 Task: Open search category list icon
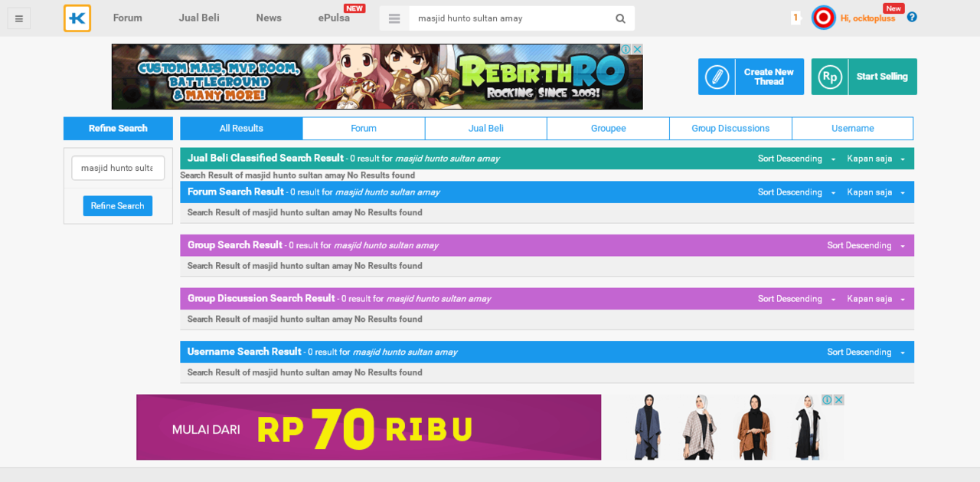click(394, 18)
